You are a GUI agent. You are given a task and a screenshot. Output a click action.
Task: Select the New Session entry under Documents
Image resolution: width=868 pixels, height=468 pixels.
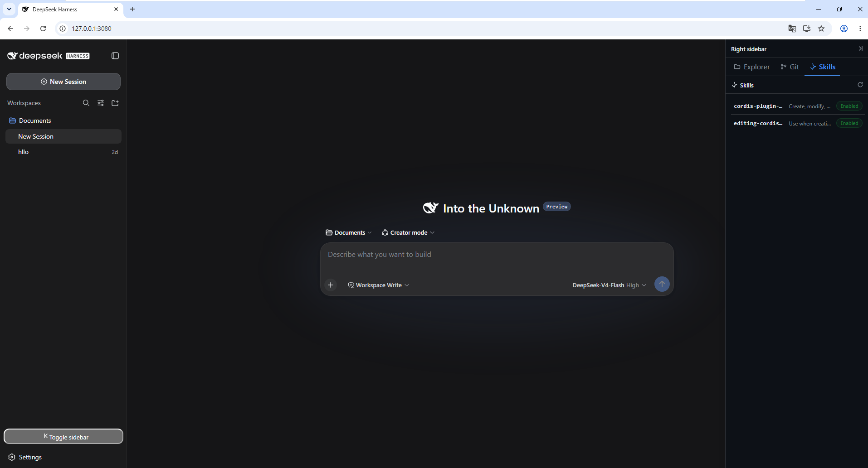coord(63,136)
